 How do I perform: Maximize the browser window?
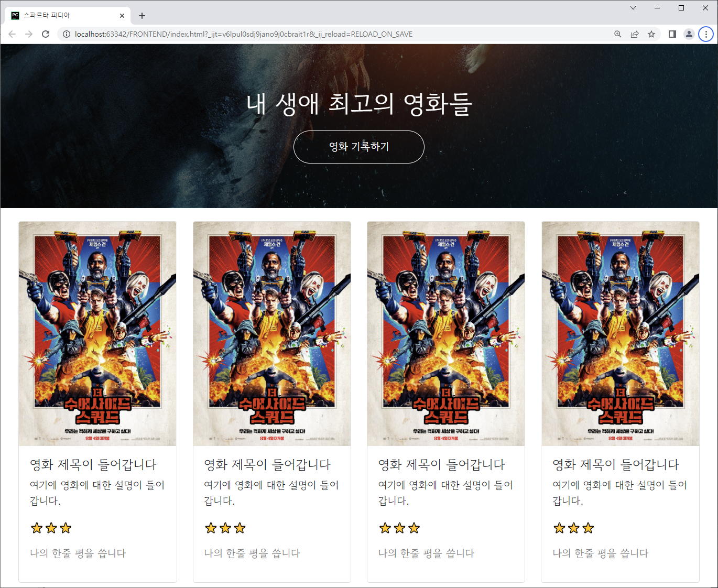(681, 8)
